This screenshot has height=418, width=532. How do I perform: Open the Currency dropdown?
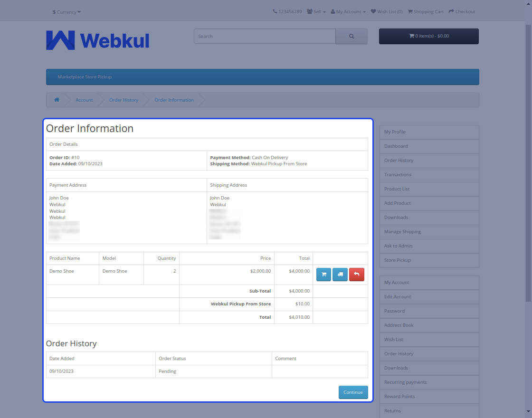66,12
